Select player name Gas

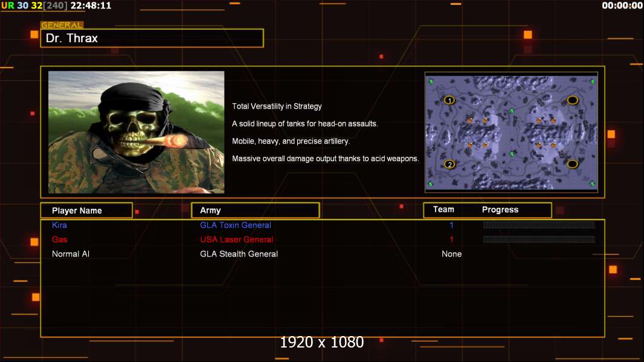coord(60,240)
